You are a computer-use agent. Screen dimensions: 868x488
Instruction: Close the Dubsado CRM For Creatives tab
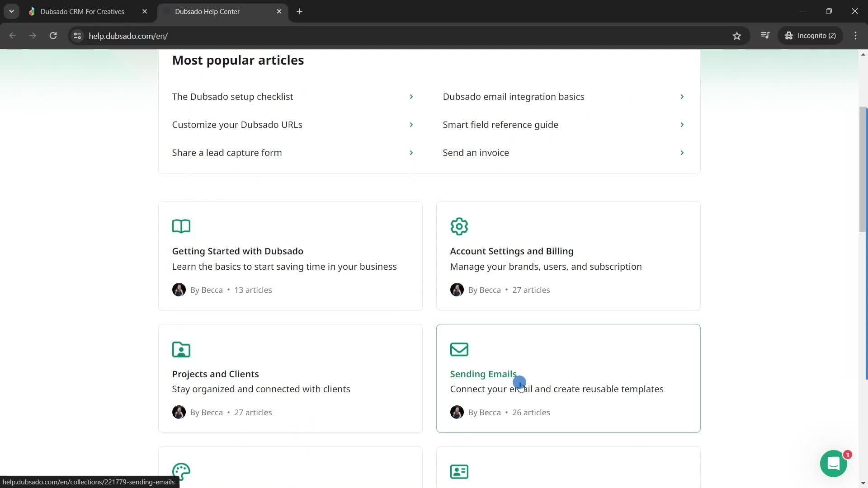tap(145, 11)
